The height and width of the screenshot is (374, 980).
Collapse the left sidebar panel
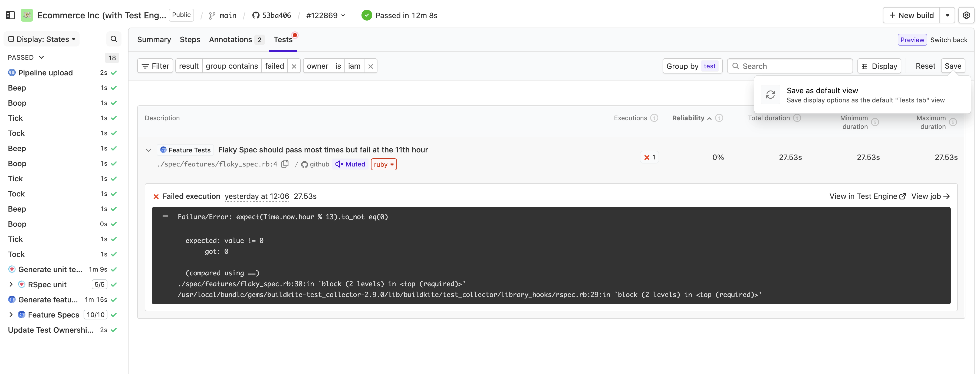(10, 15)
